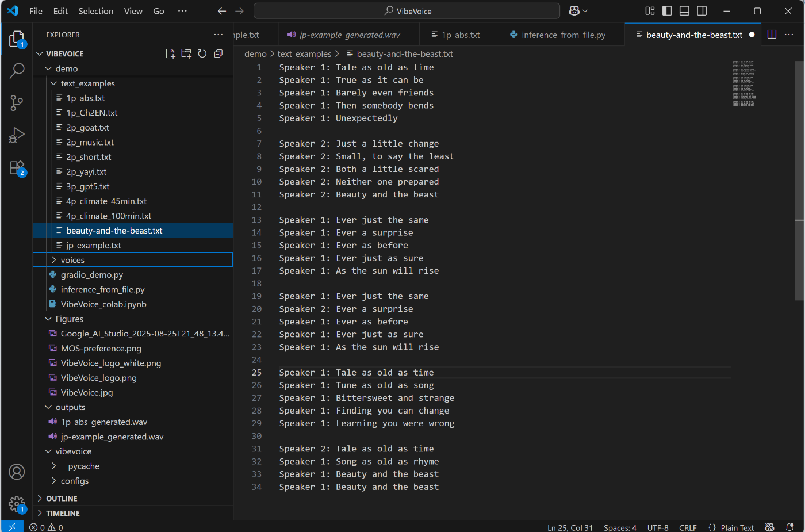805x532 pixels.
Task: Collapse the text_examples folder
Action: 54,83
